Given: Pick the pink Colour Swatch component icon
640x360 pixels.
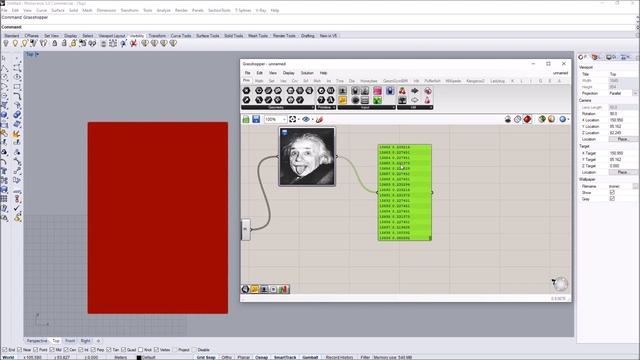Looking at the screenshot, I should (x=377, y=91).
